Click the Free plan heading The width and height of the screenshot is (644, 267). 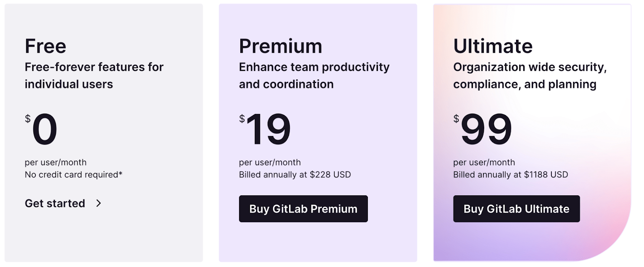pyautogui.click(x=45, y=46)
